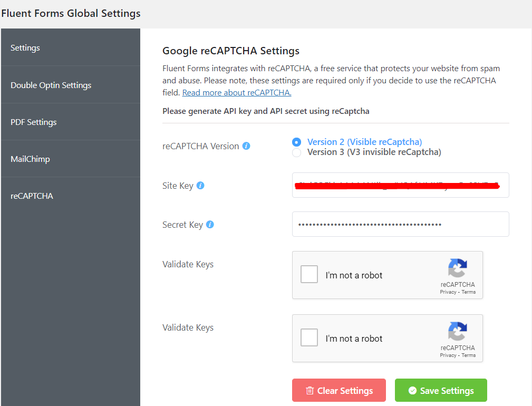Open Privacy link in second reCAPTCHA widget
The width and height of the screenshot is (532, 406).
tap(448, 355)
